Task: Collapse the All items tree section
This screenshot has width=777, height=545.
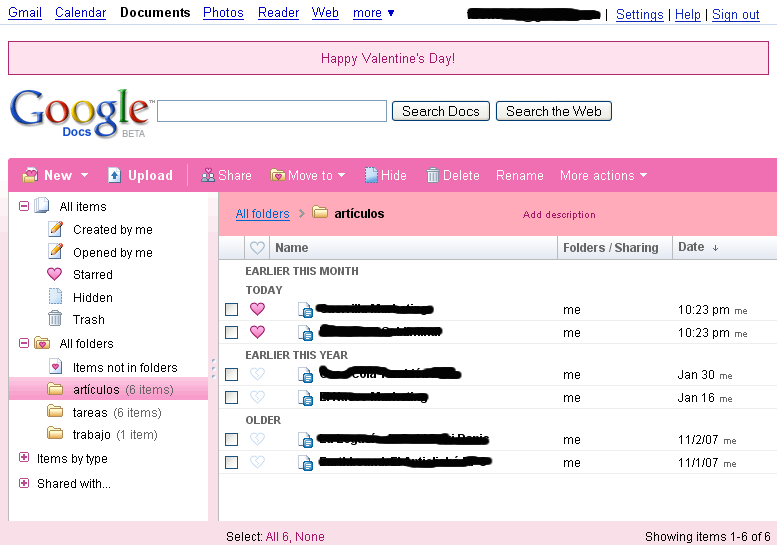Action: point(24,205)
